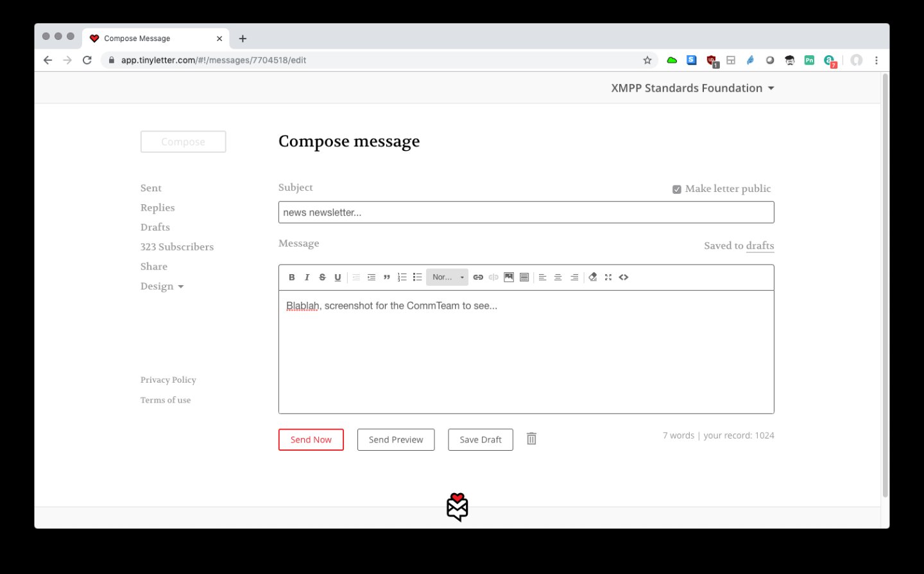Viewport: 924px width, 574px height.
Task: Focus the Subject input field
Action: pos(526,213)
